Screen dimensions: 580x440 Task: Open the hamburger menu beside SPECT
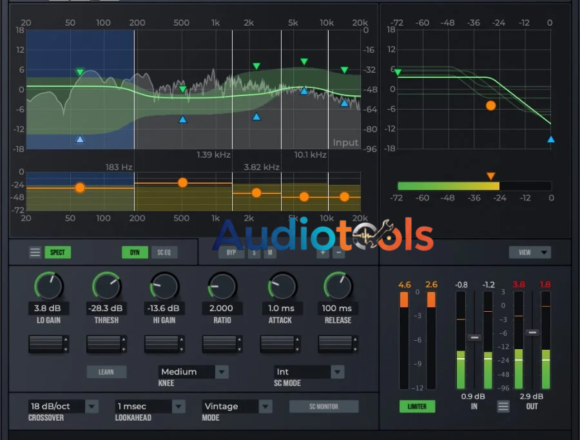point(35,253)
